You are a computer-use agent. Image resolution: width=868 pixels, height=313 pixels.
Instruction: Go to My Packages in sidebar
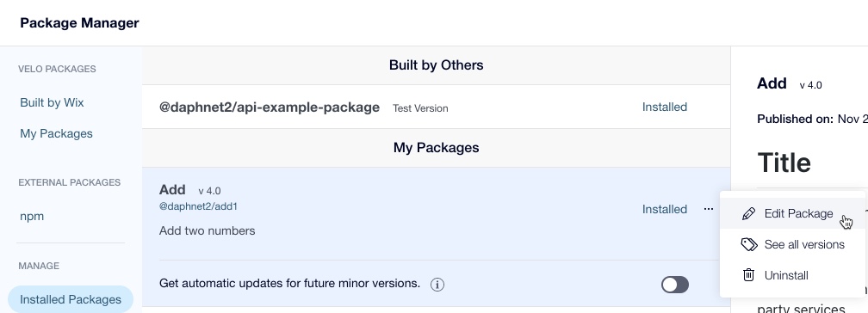(x=57, y=134)
